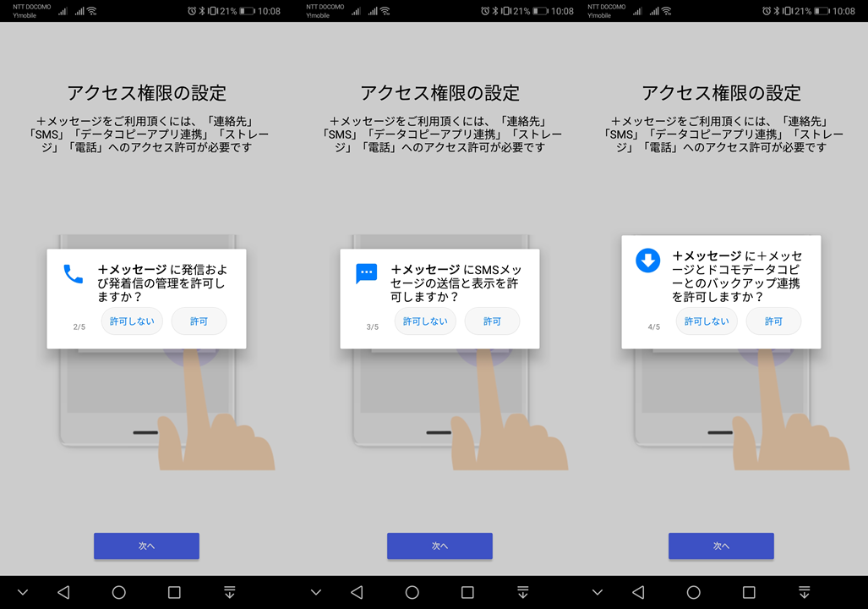Click the Wi-Fi icon in left status bar
The height and width of the screenshot is (609, 868).
pos(92,11)
